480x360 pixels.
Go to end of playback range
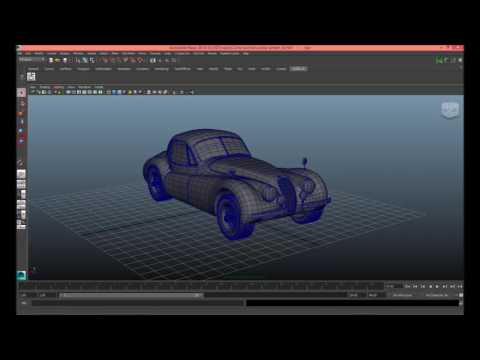coord(460,286)
